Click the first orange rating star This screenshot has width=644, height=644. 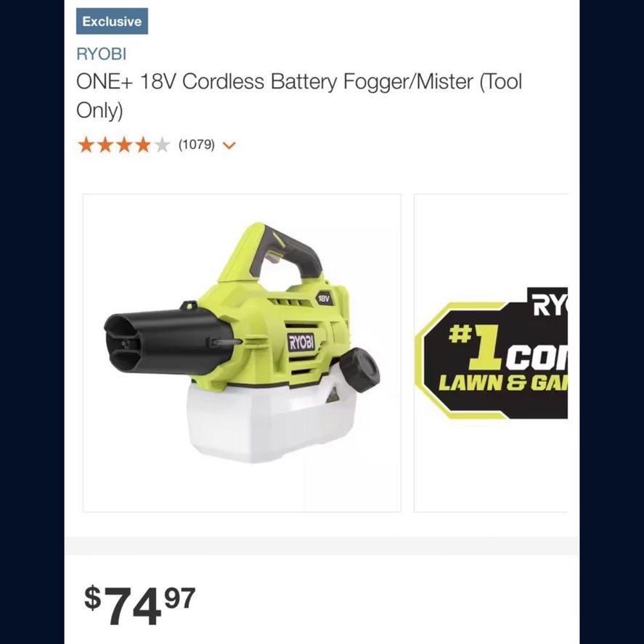pos(86,145)
